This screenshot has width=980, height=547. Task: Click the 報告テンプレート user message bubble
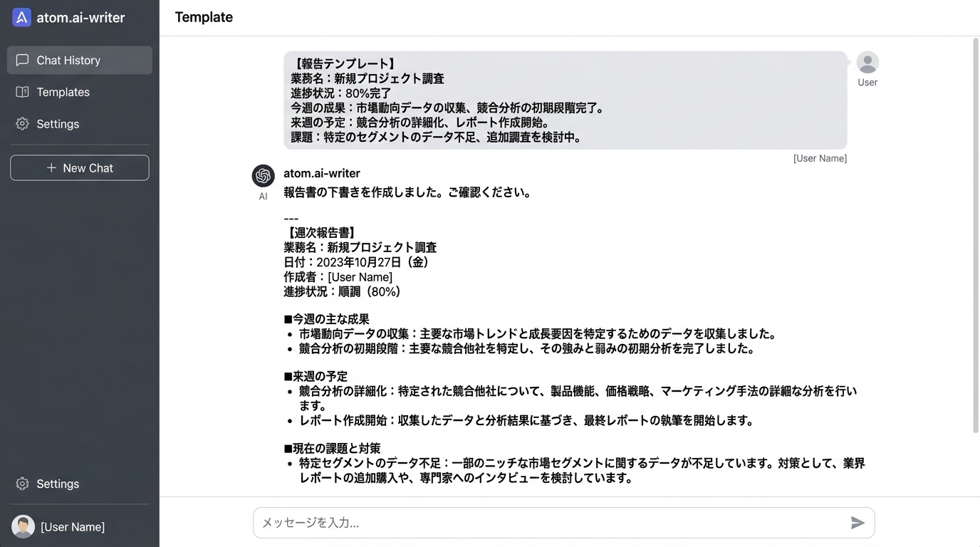(x=565, y=100)
